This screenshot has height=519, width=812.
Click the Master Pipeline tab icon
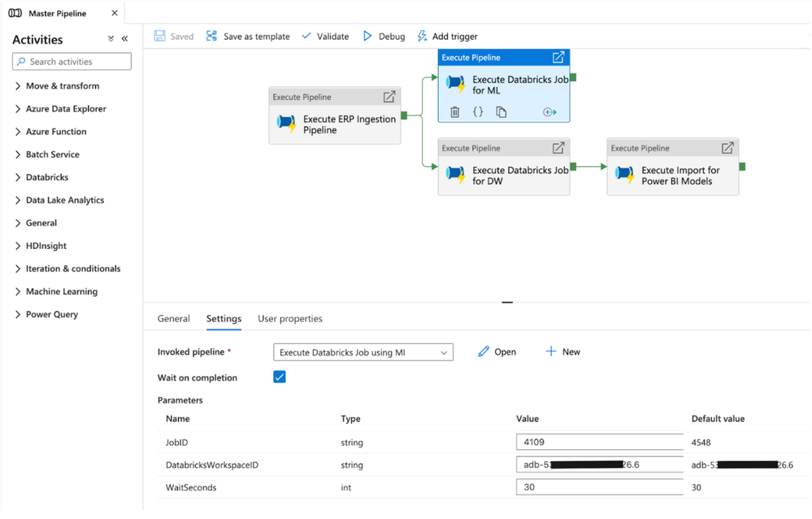pos(15,13)
